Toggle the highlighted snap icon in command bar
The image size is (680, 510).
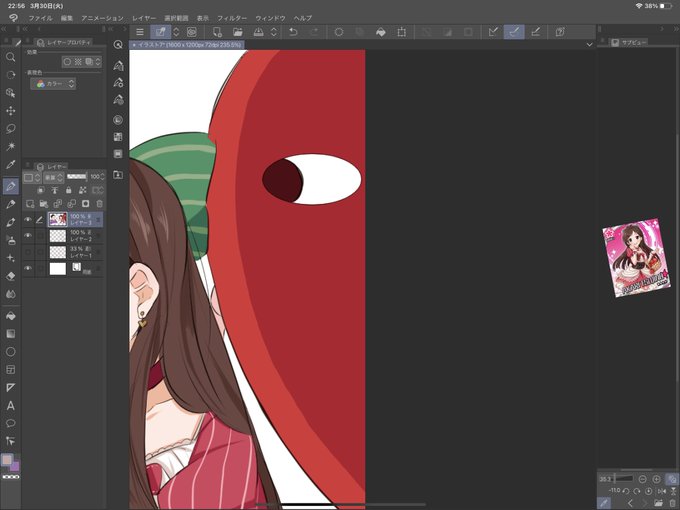pos(514,32)
